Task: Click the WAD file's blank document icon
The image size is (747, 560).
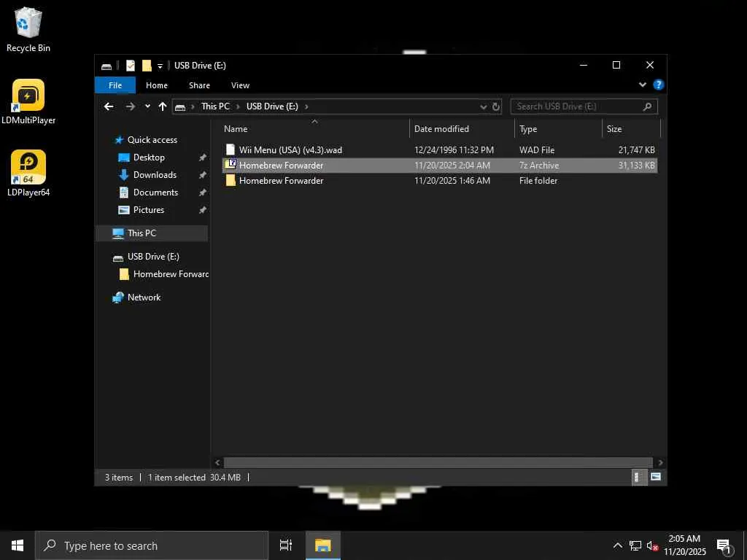Action: 231,149
